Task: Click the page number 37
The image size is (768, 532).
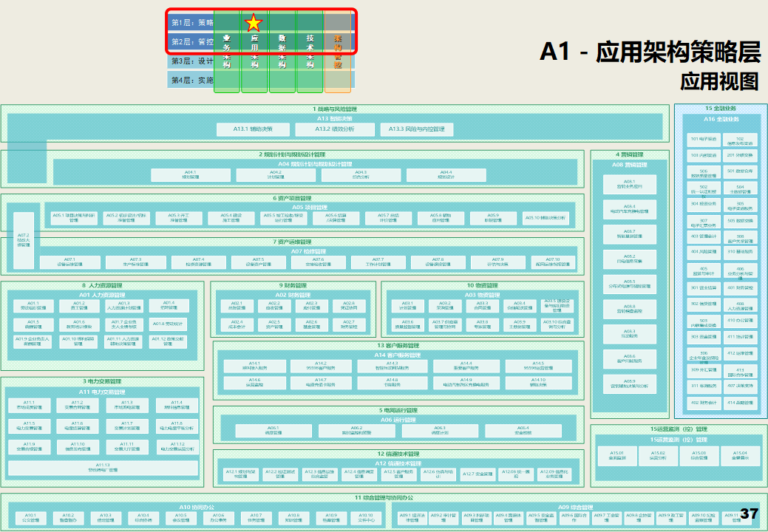Action: tap(750, 514)
